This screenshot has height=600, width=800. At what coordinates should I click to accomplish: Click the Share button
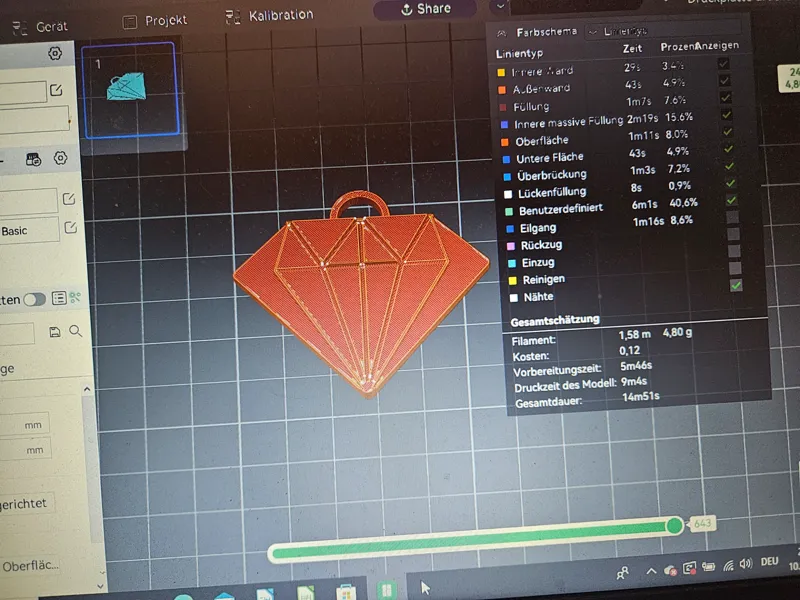tap(426, 9)
